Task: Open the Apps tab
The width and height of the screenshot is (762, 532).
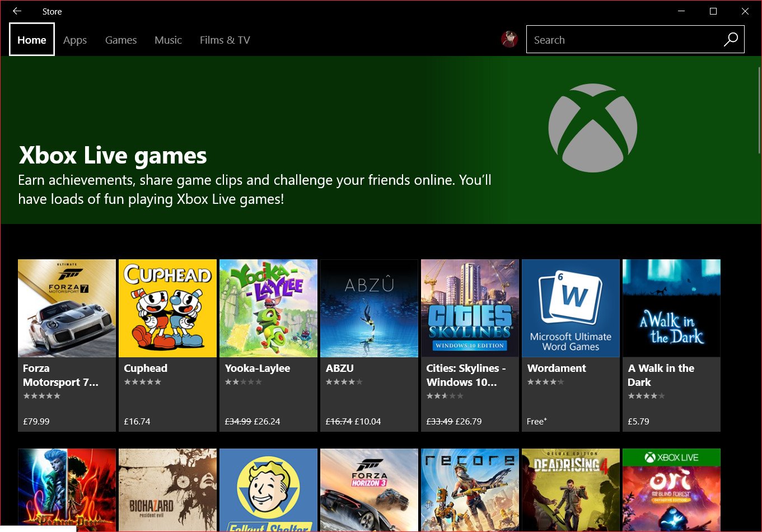Action: [x=75, y=40]
